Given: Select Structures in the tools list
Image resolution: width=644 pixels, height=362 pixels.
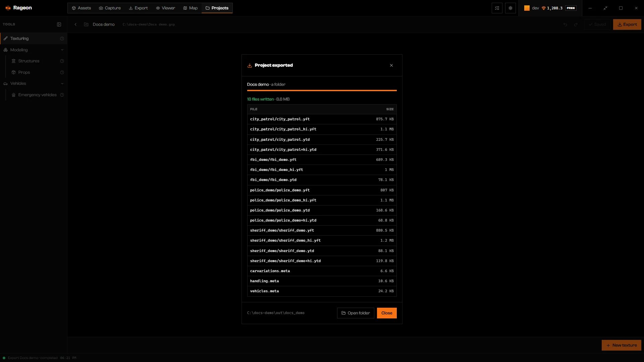Looking at the screenshot, I should (29, 61).
